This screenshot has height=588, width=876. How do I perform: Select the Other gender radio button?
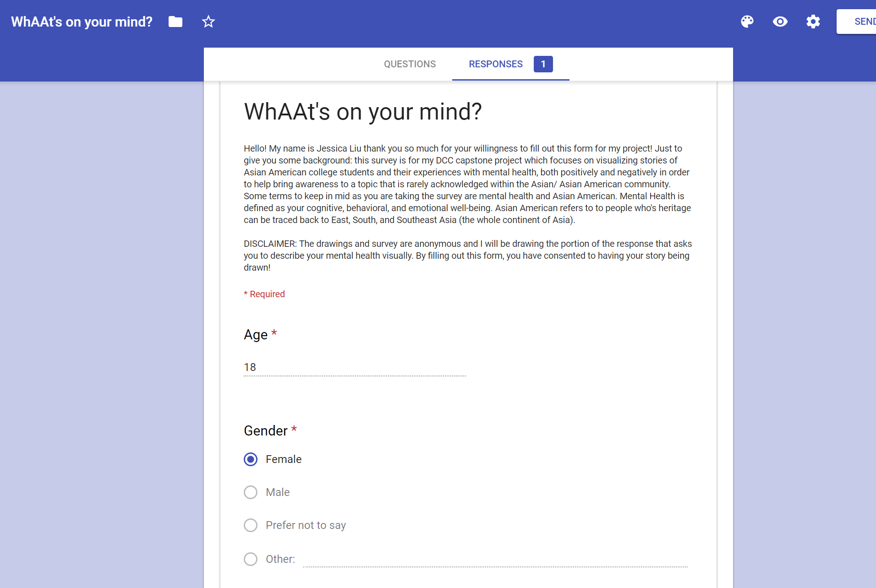tap(251, 559)
